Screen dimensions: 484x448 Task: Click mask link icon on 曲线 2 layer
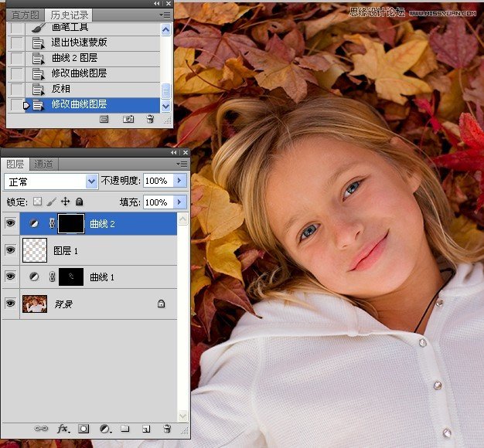[52, 223]
